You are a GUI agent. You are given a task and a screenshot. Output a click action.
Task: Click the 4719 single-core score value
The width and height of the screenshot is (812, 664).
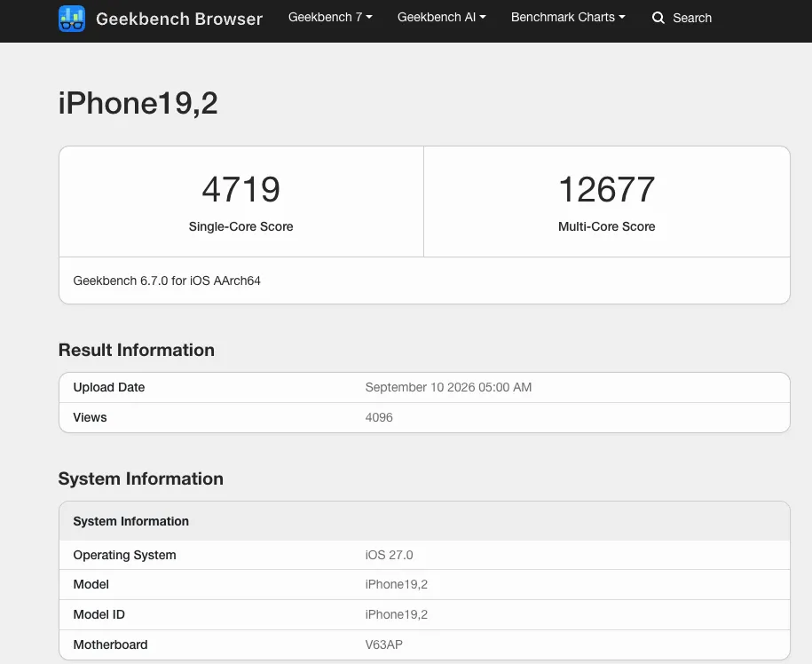[x=240, y=189]
